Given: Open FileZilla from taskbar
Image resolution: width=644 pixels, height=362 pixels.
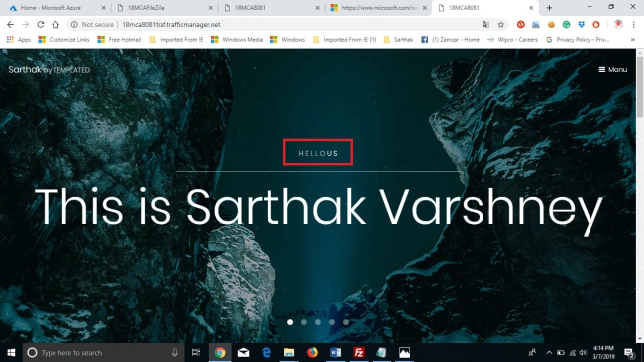Looking at the screenshot, I should (x=359, y=352).
